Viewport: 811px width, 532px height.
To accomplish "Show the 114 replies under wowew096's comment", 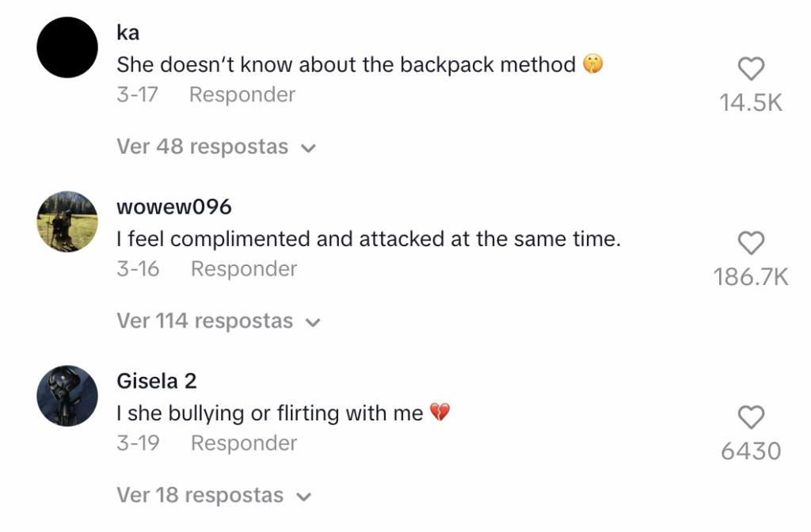I will pos(218,321).
